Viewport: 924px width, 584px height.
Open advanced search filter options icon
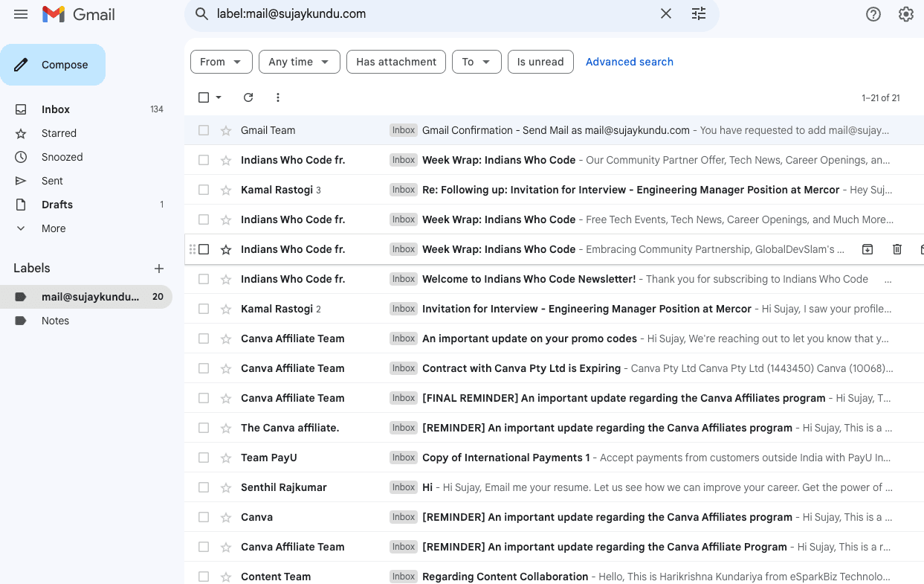tap(698, 13)
